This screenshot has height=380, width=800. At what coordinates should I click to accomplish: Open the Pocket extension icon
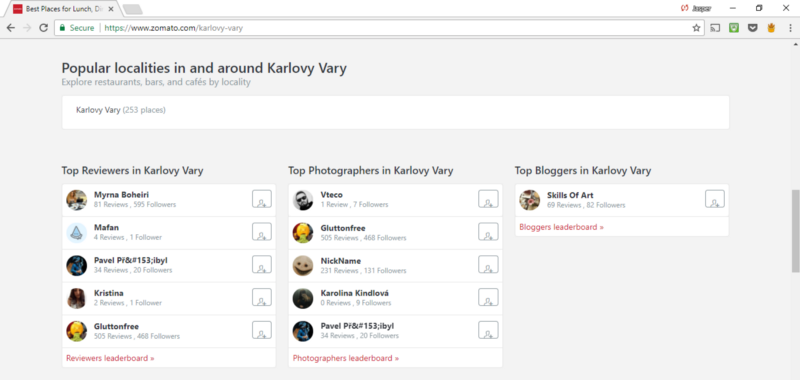pos(752,28)
